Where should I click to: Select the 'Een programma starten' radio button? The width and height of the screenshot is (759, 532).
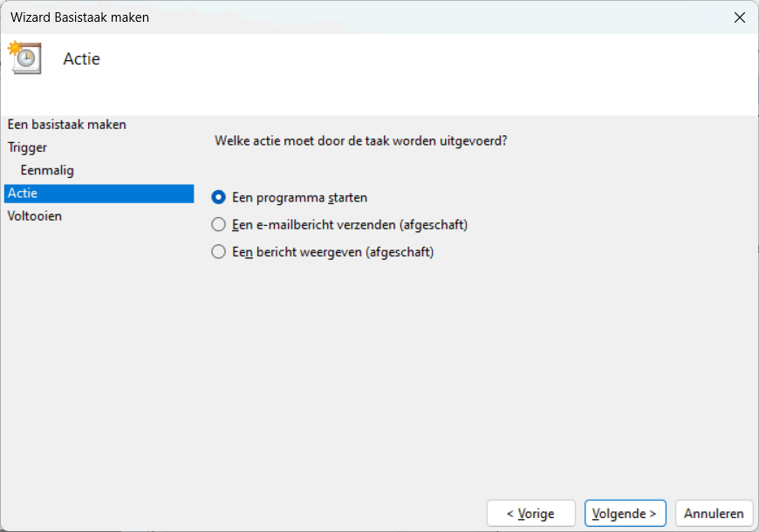pos(219,198)
